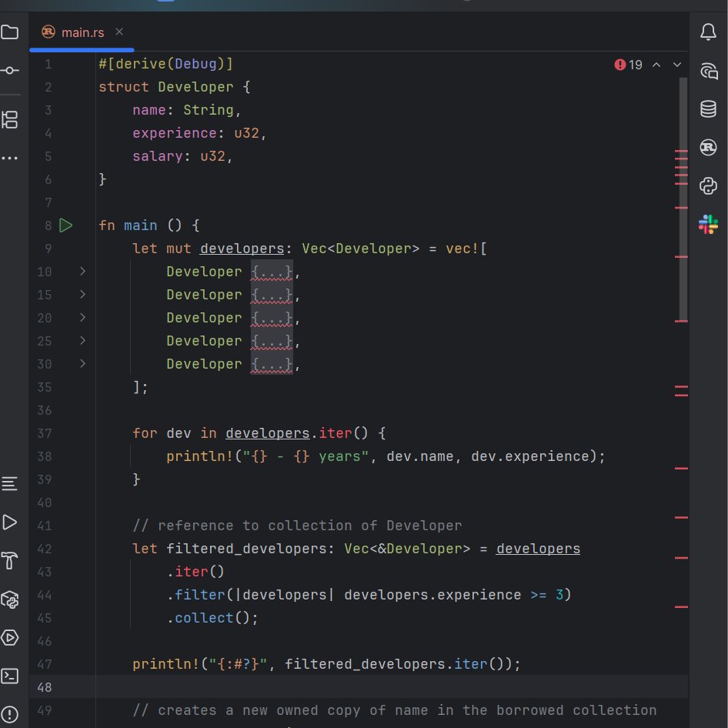Open the Cargo tool window

click(x=708, y=148)
